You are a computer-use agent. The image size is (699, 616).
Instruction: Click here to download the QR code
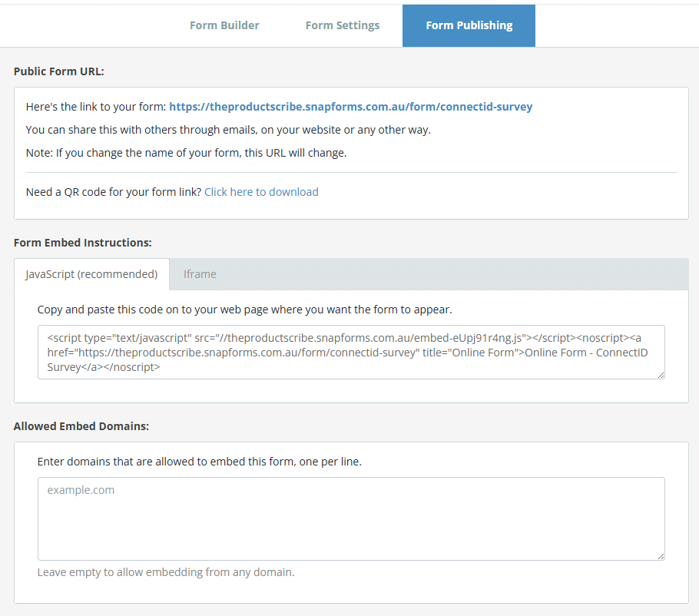261,191
